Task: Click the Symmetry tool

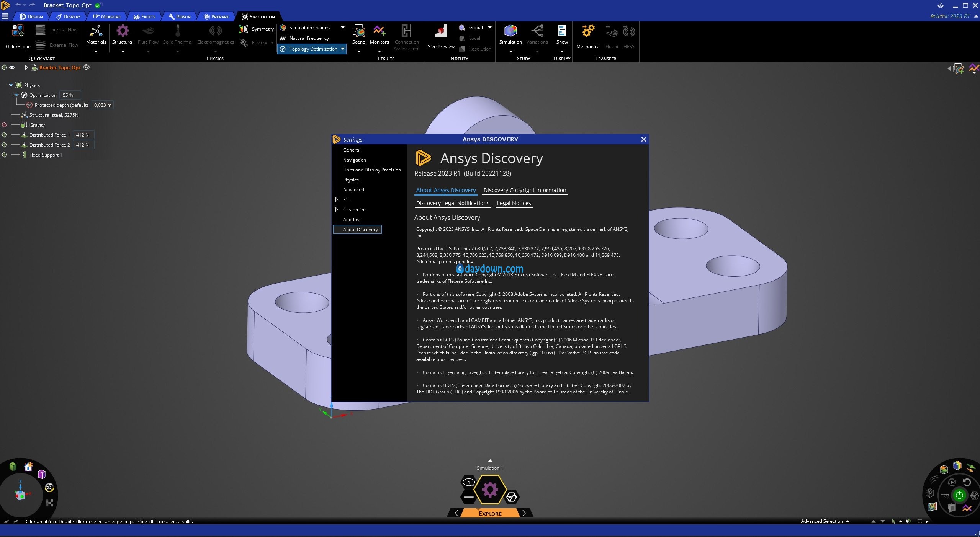Action: coord(257,29)
